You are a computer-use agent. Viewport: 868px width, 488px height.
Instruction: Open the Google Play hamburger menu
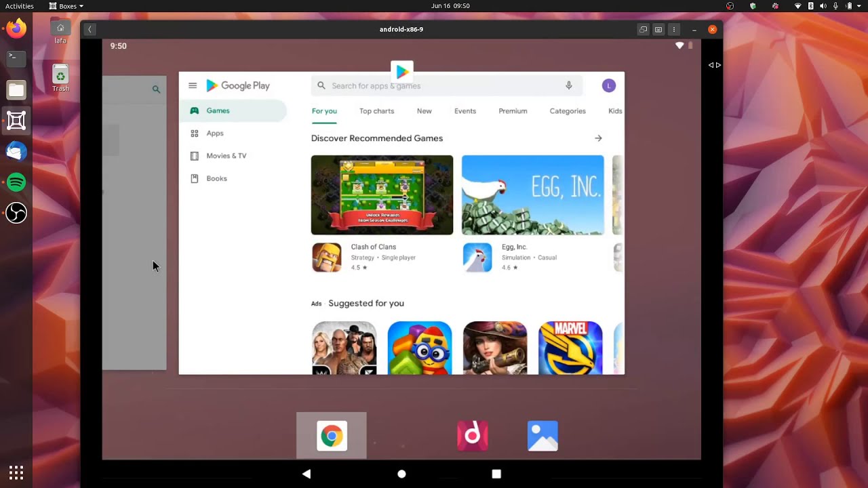click(193, 85)
